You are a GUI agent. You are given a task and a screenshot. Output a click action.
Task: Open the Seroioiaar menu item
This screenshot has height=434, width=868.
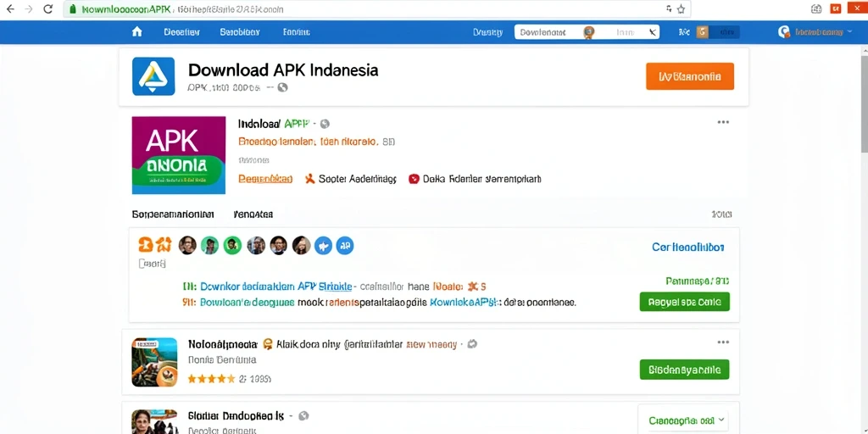(240, 32)
